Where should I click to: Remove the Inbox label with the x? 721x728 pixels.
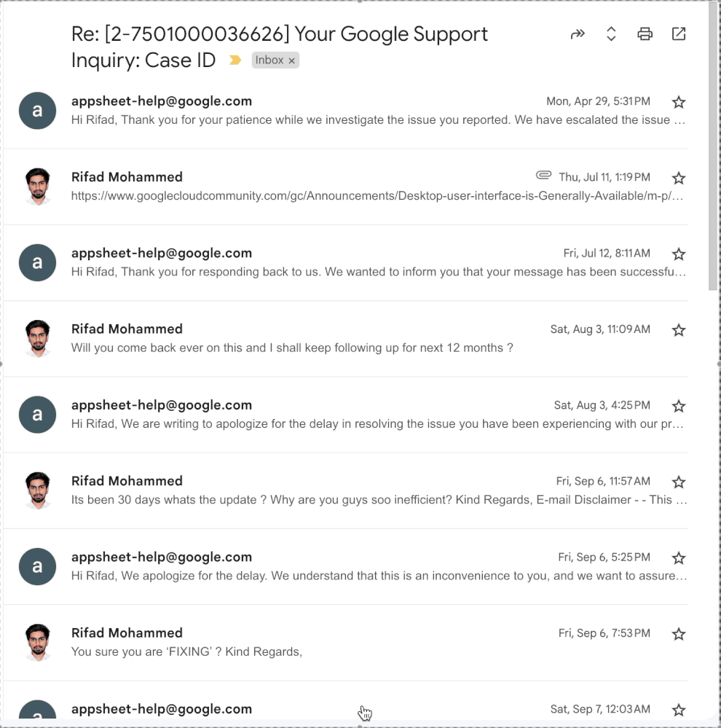[291, 60]
